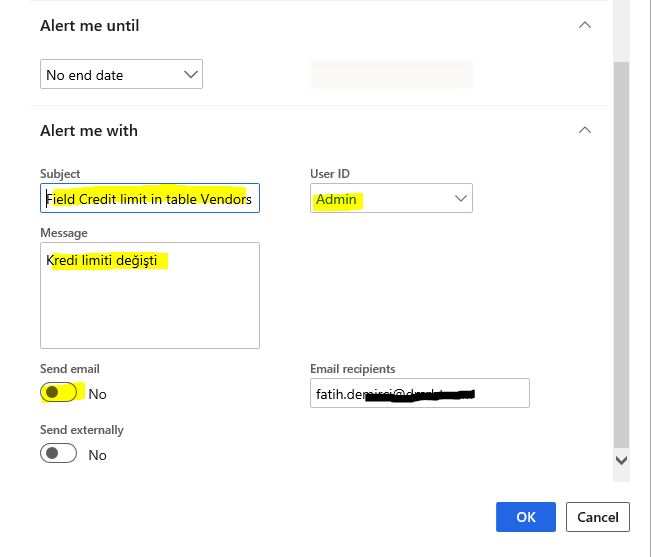
Task: Click the No label next to Send email
Action: (98, 394)
